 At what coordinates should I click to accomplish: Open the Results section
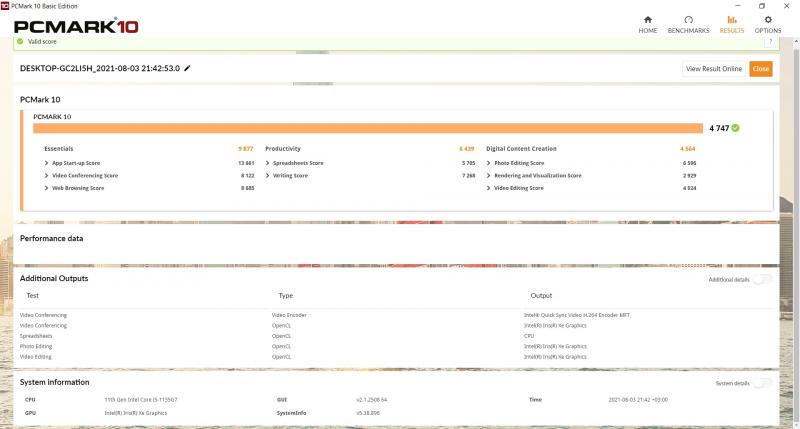732,24
